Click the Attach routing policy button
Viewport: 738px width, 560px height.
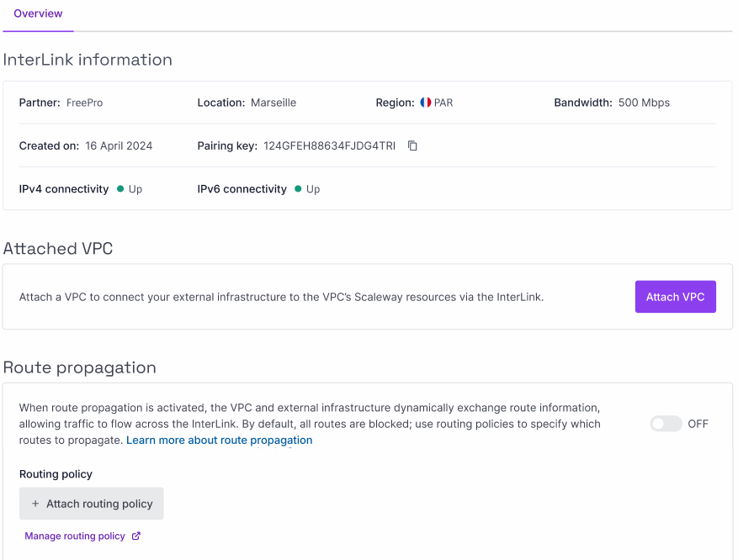(x=91, y=503)
